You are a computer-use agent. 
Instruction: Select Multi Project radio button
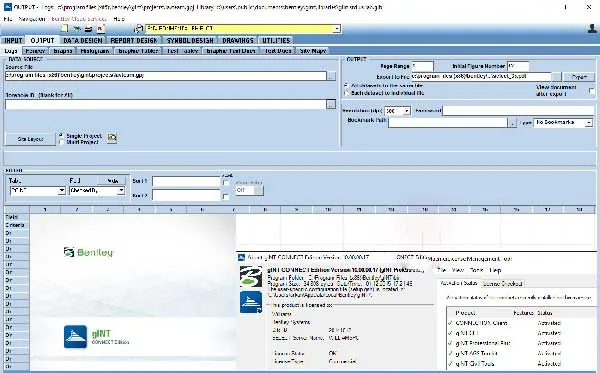pos(62,142)
